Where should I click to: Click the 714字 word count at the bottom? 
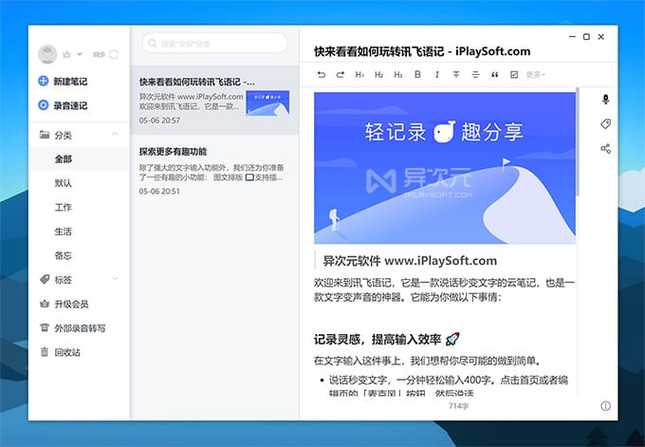[x=458, y=406]
